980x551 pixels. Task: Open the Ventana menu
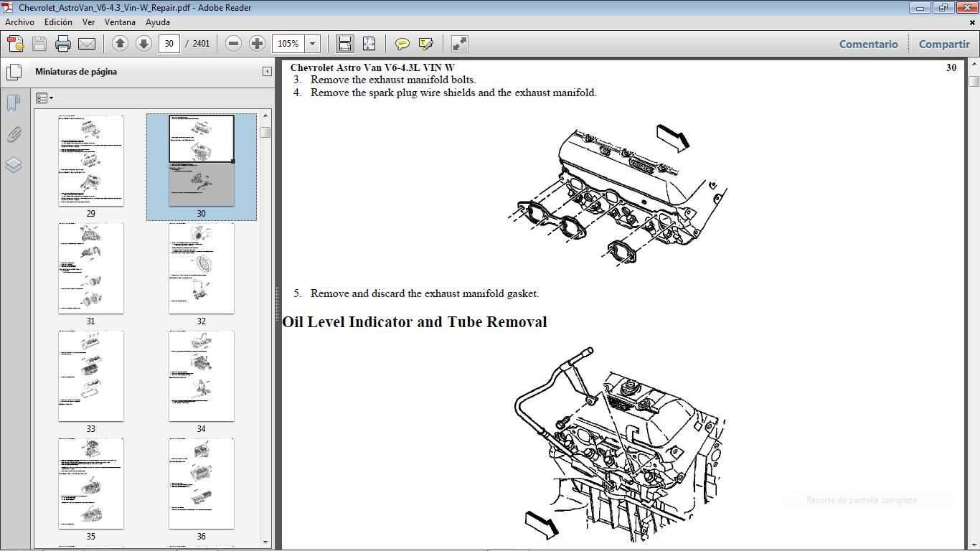click(120, 22)
